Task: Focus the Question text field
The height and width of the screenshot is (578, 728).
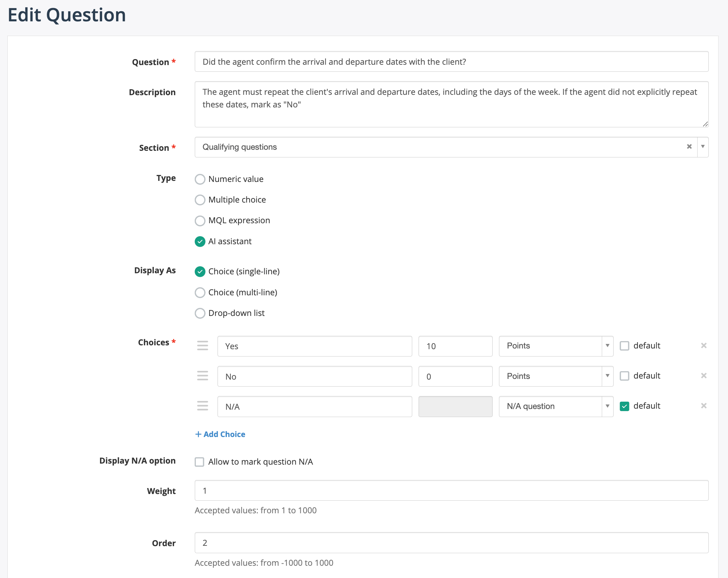Action: 451,62
